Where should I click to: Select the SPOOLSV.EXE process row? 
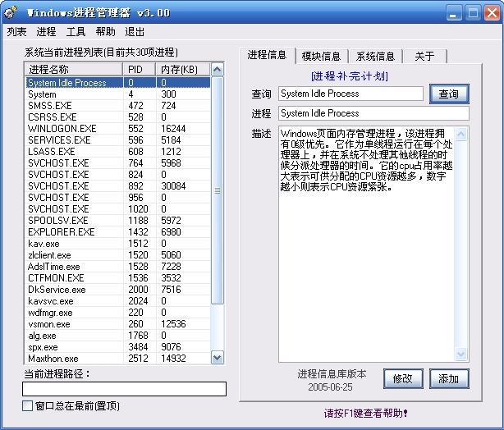coord(118,221)
